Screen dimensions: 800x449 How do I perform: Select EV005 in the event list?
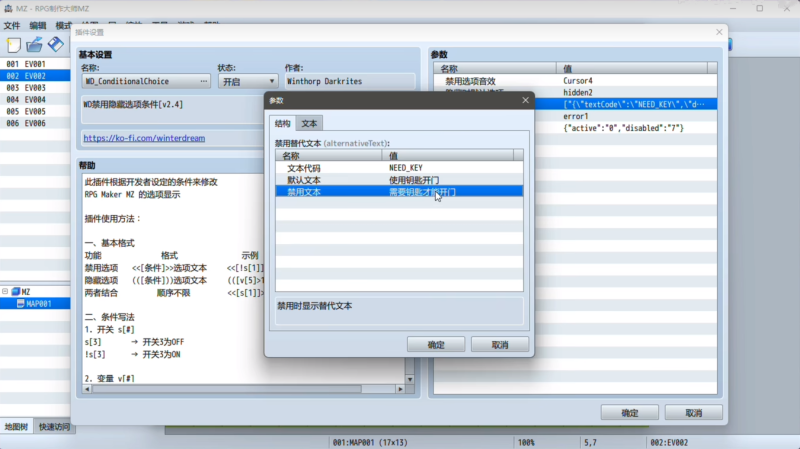[35, 111]
